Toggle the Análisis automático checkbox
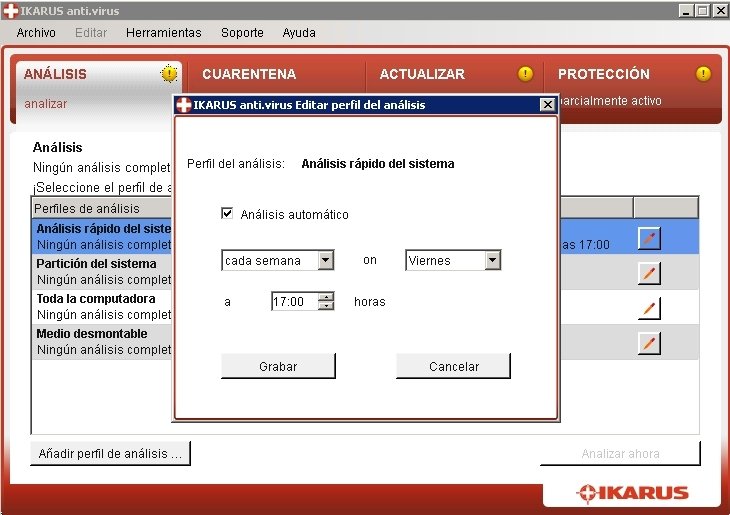 (x=227, y=214)
